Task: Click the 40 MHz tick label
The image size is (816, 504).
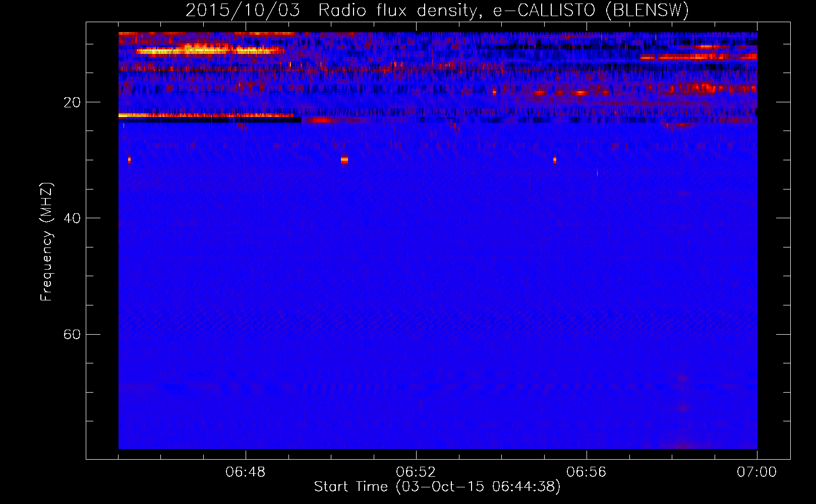Action: point(72,218)
